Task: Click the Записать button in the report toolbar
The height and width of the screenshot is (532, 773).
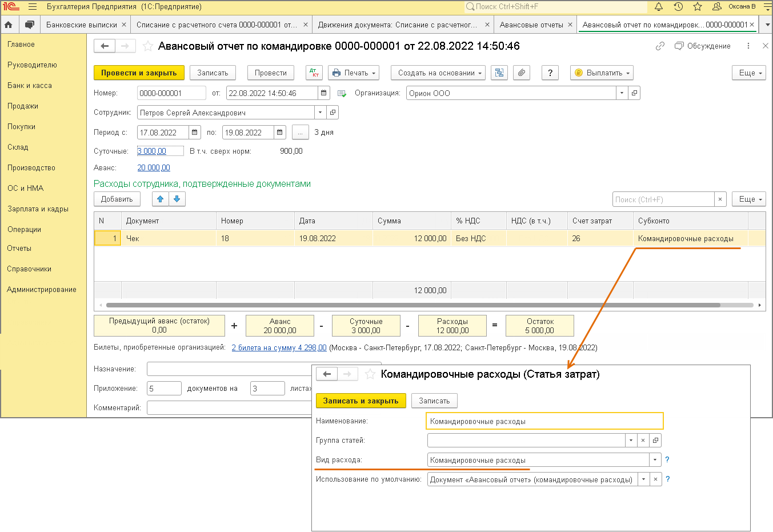Action: 213,73
